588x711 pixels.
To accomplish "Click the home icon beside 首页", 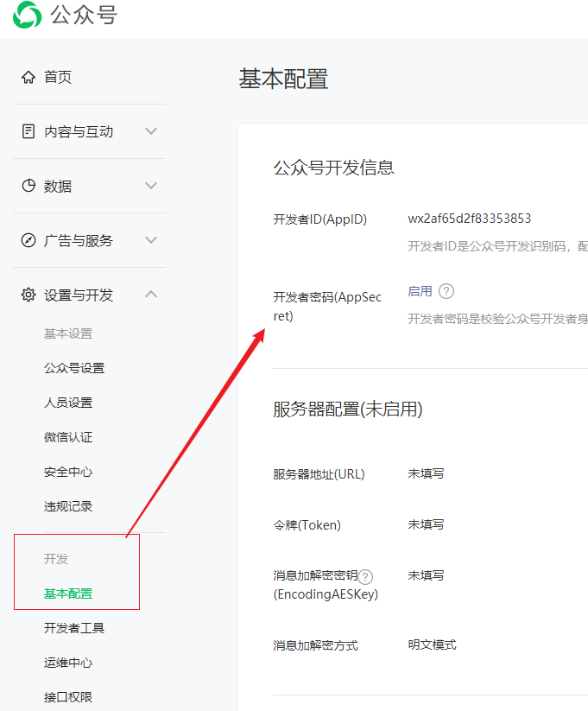I will [x=28, y=77].
